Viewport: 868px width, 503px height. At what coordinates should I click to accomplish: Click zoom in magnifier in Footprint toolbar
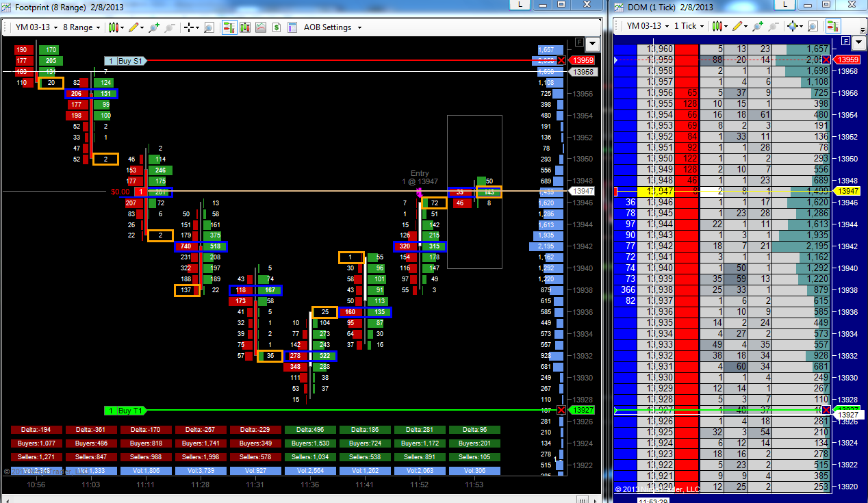point(154,27)
